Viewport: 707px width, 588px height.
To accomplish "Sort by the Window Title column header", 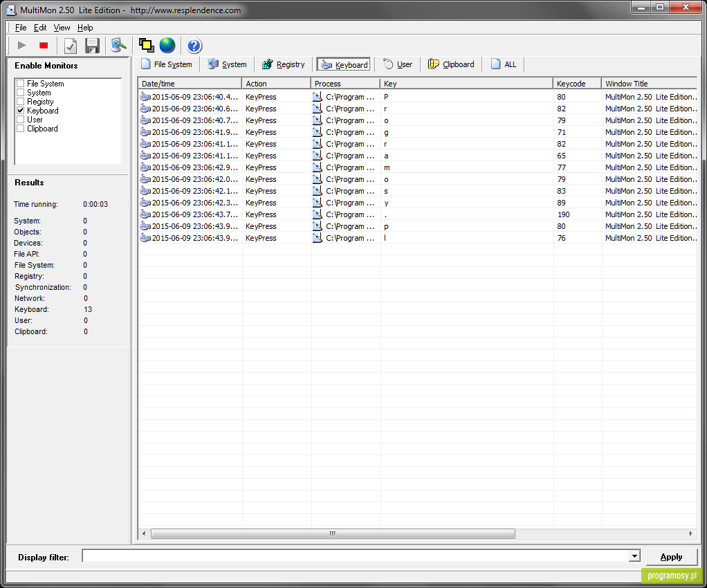I will coord(650,84).
